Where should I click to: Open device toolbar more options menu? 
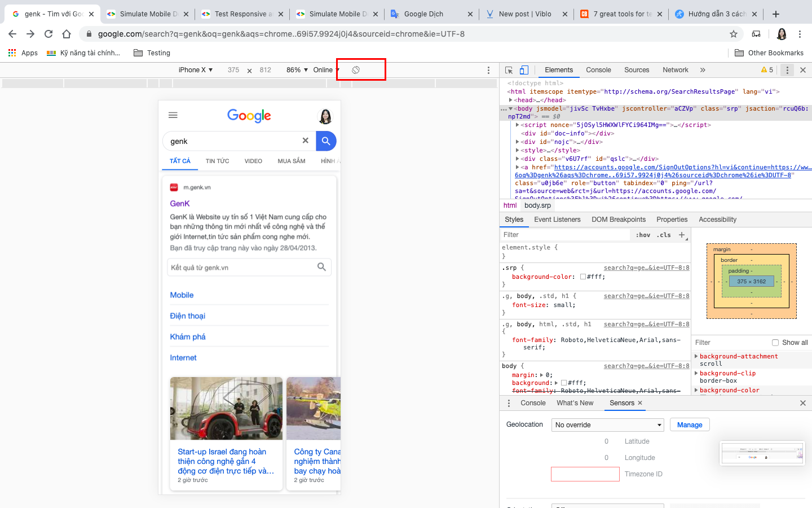(x=488, y=70)
